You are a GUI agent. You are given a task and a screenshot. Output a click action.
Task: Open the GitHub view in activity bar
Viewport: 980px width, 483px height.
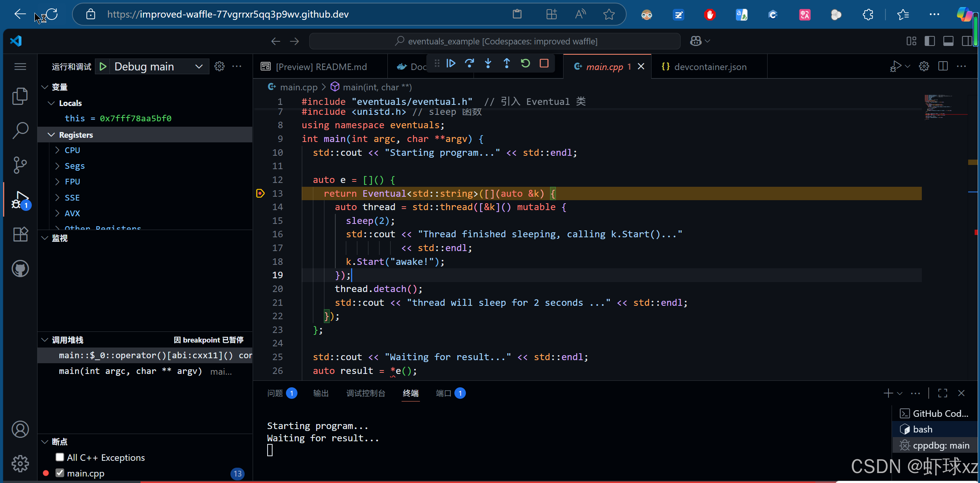(x=20, y=269)
